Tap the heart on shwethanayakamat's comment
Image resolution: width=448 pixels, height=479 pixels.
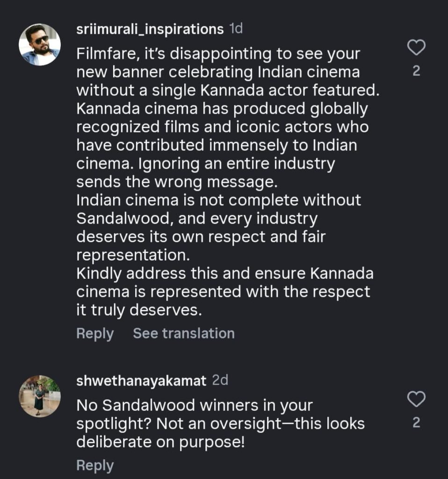[x=416, y=399]
